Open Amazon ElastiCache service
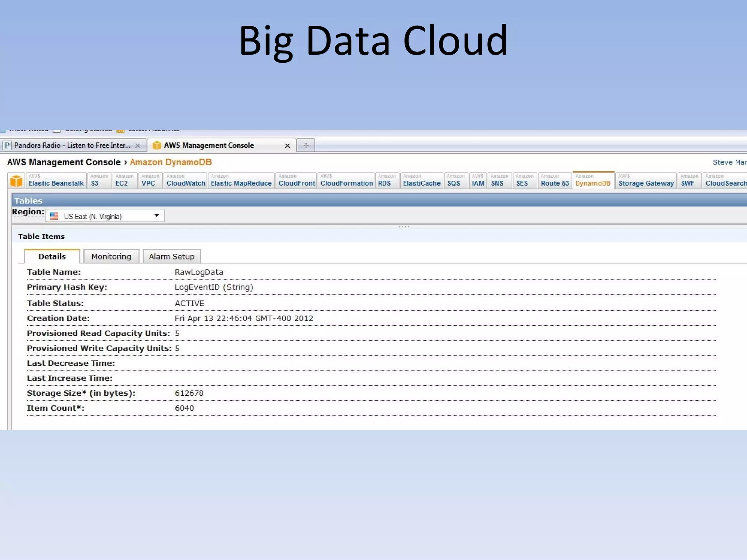The height and width of the screenshot is (560, 747). 422,180
